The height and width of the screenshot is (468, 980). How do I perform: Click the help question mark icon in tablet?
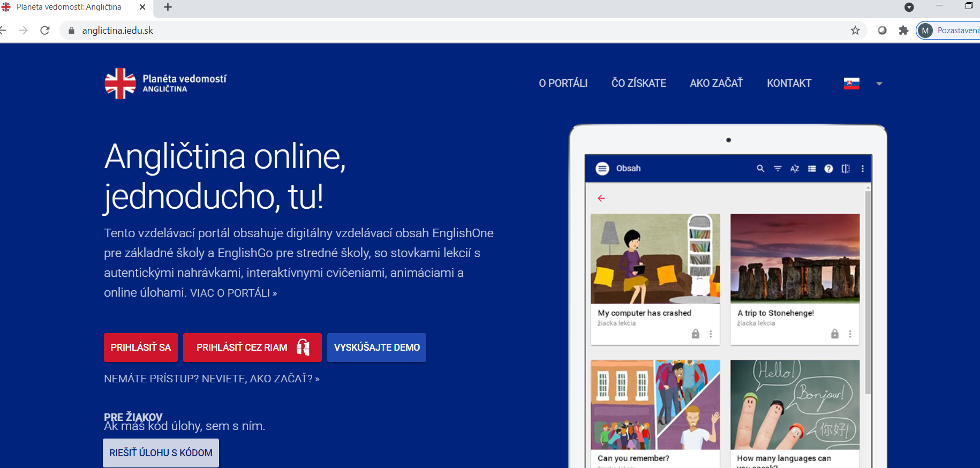click(x=829, y=169)
